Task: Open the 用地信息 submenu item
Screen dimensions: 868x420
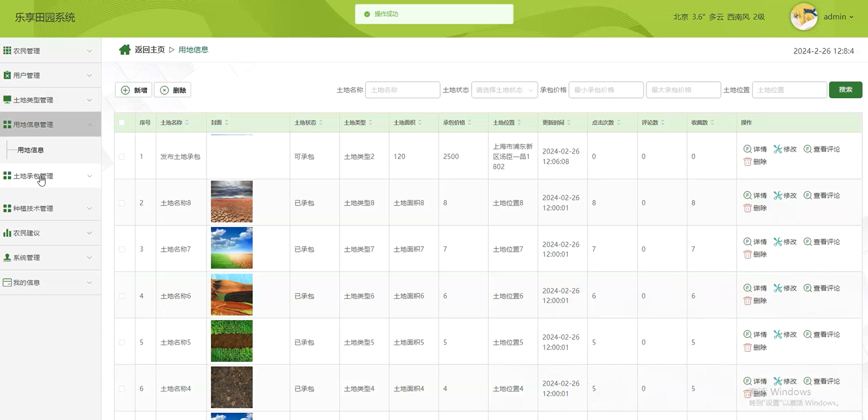Action: pos(31,150)
